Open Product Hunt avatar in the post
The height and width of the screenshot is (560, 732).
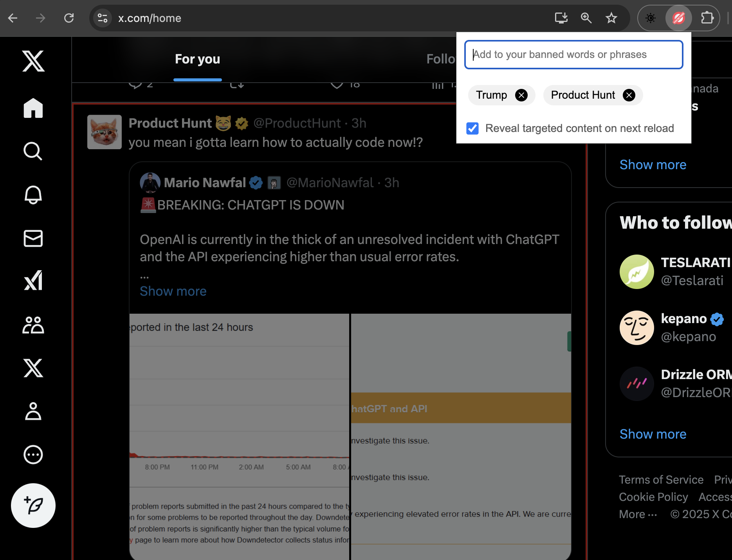(105, 132)
